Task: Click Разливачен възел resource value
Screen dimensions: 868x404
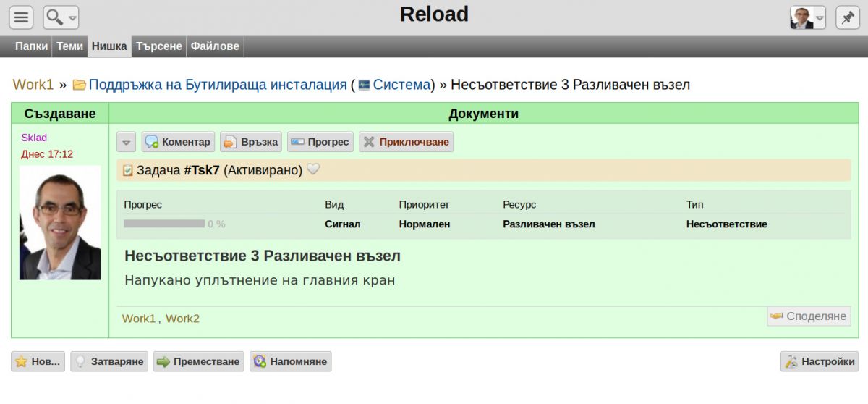Action: click(x=549, y=224)
